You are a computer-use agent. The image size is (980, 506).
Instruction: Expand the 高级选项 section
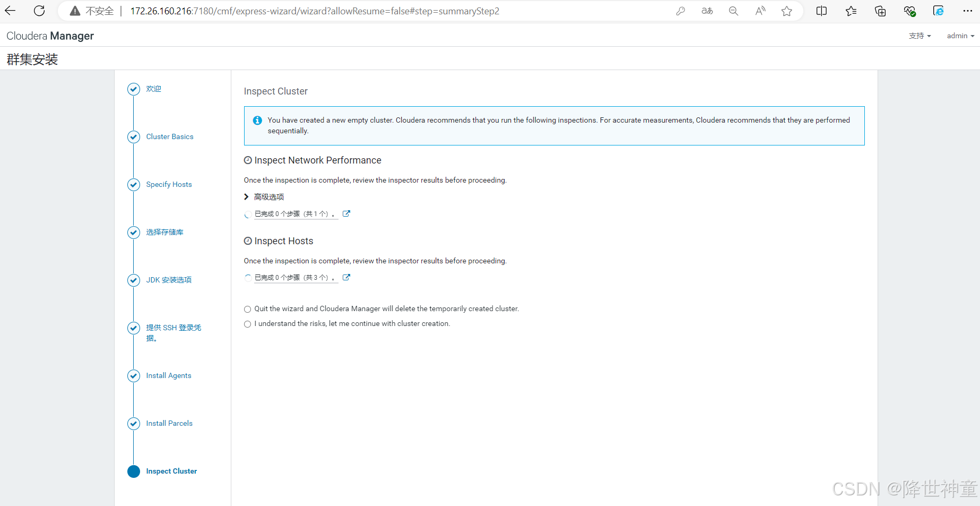264,197
